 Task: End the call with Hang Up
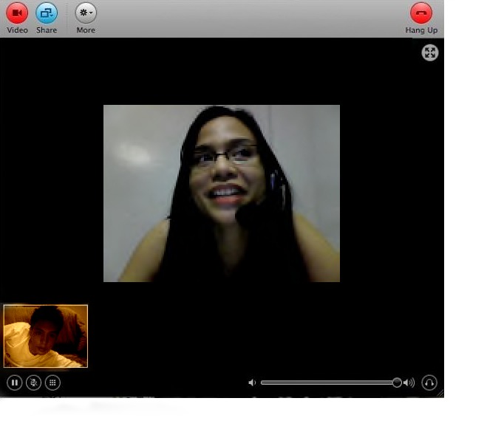coord(421,13)
